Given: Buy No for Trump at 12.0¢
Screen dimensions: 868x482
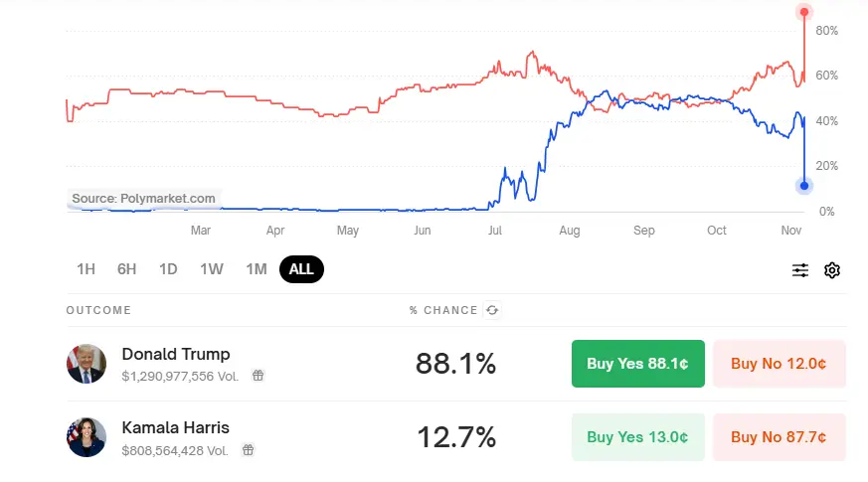Looking at the screenshot, I should (x=779, y=364).
